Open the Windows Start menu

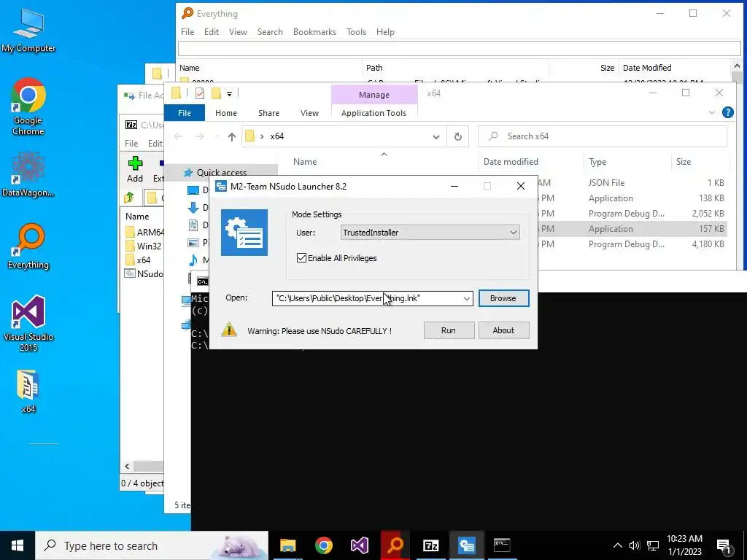[x=18, y=545]
